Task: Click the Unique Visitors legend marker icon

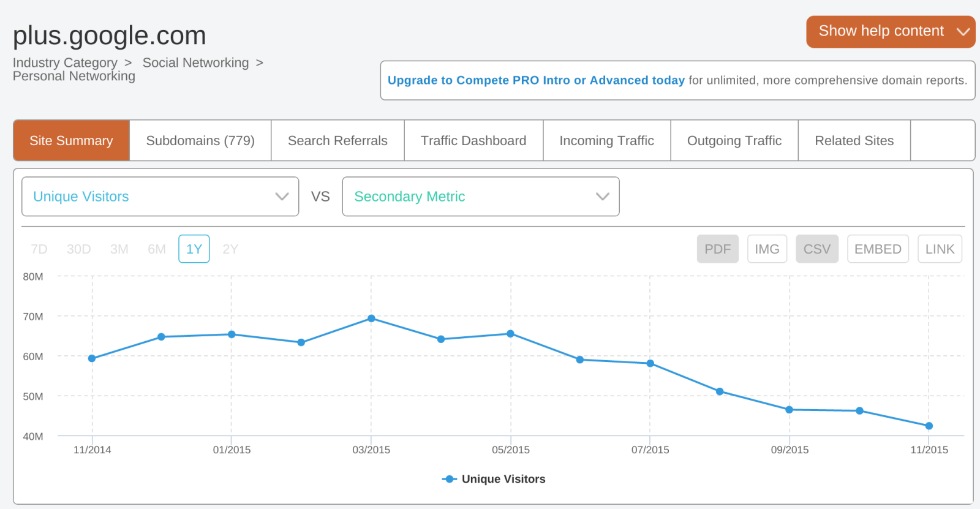Action: [450, 479]
